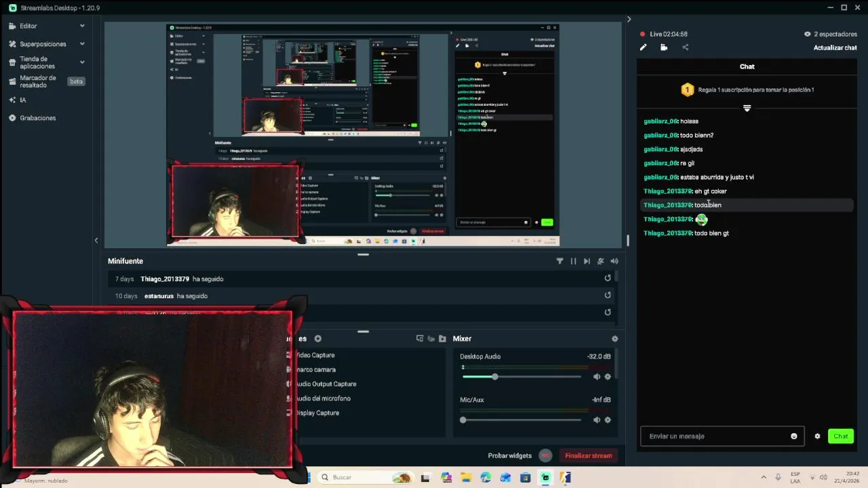Add a source folder
This screenshot has width=868, height=488.
tap(442, 339)
